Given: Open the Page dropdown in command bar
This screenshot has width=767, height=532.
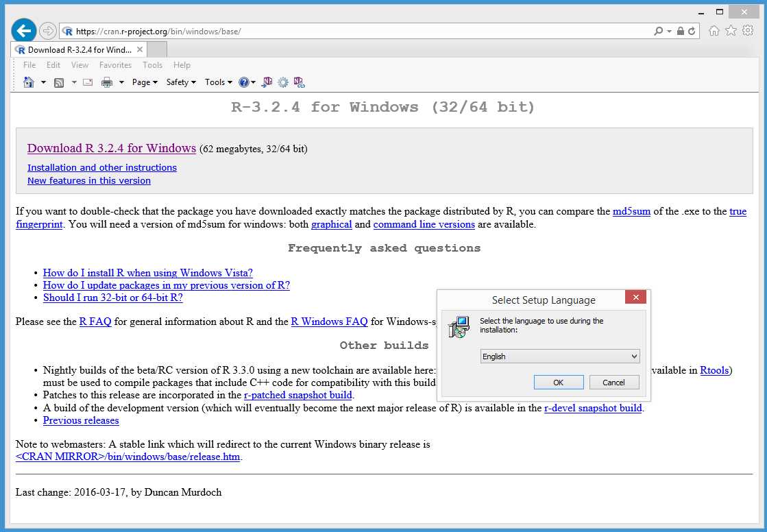Looking at the screenshot, I should [x=145, y=82].
